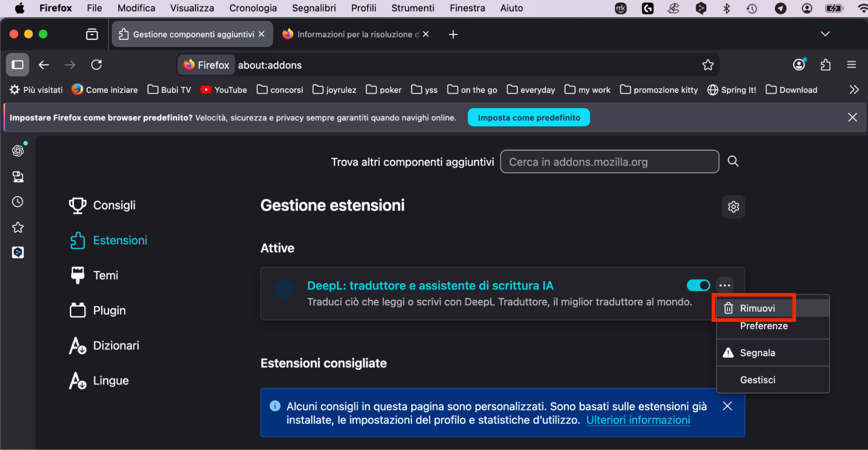The image size is (868, 450).
Task: Select Preferenze from the extension menu
Action: [773, 326]
